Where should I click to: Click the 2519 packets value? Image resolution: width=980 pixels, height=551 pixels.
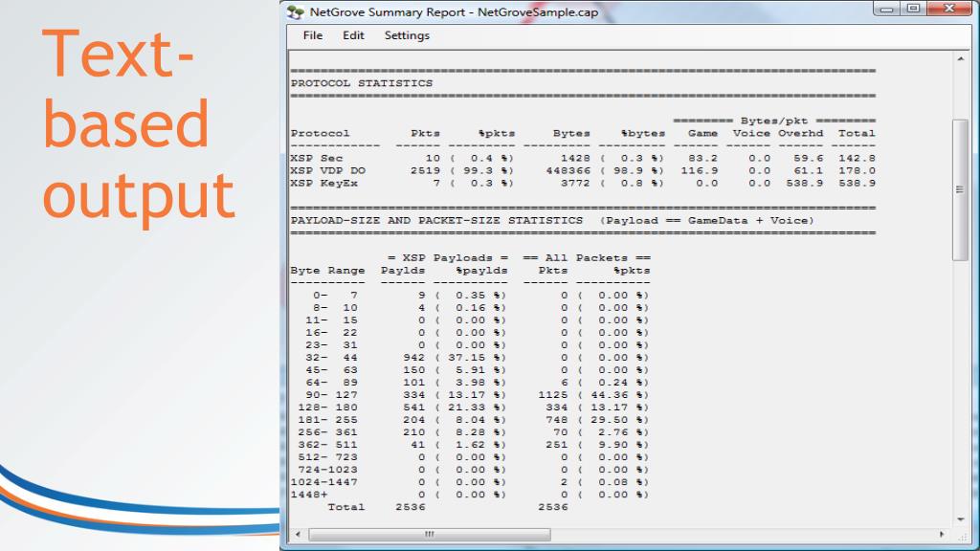(x=425, y=170)
